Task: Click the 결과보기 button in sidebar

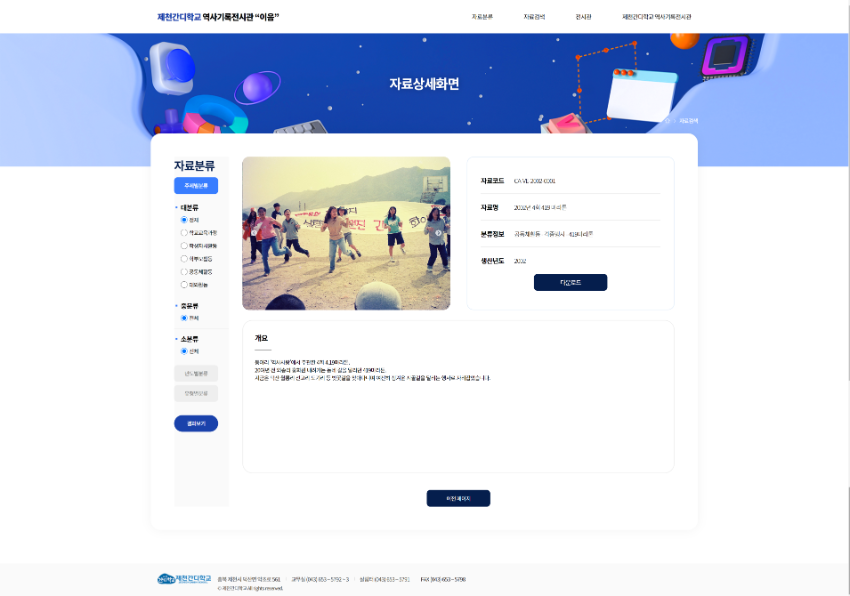Action: click(x=196, y=423)
